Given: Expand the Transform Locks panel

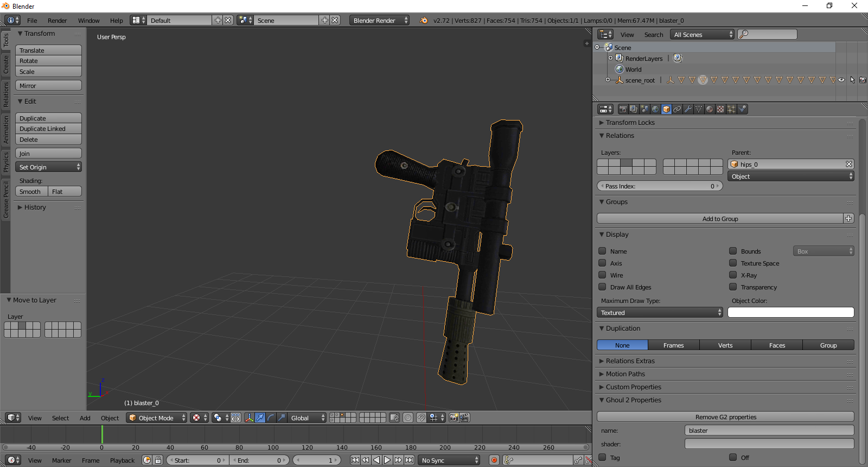Looking at the screenshot, I should [630, 123].
